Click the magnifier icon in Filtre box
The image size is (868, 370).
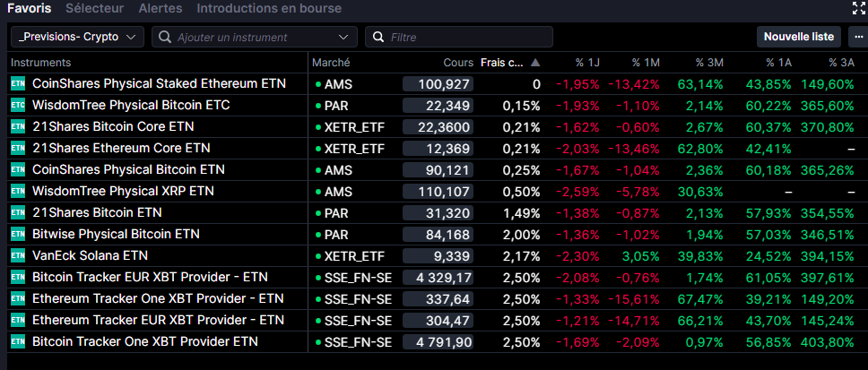tap(378, 37)
